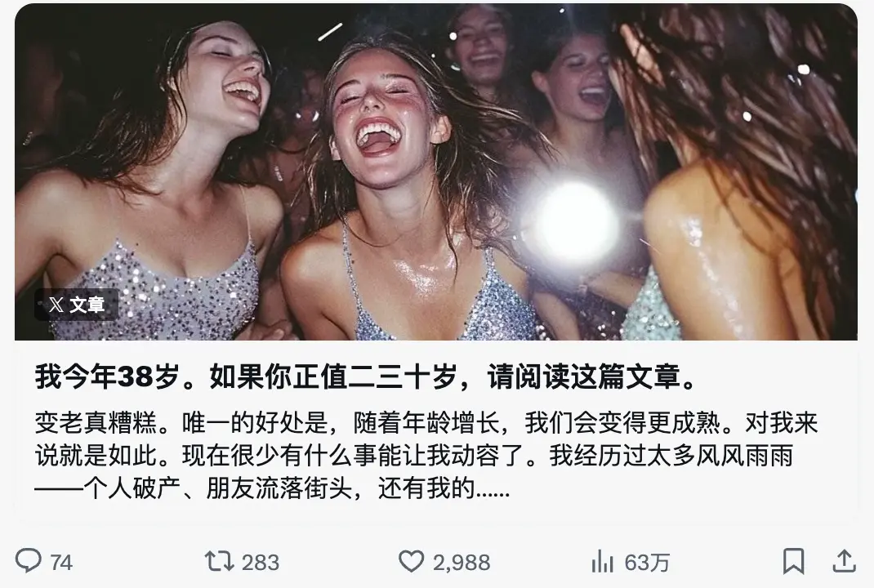
Task: Click the X logo in the article badge
Action: click(56, 305)
